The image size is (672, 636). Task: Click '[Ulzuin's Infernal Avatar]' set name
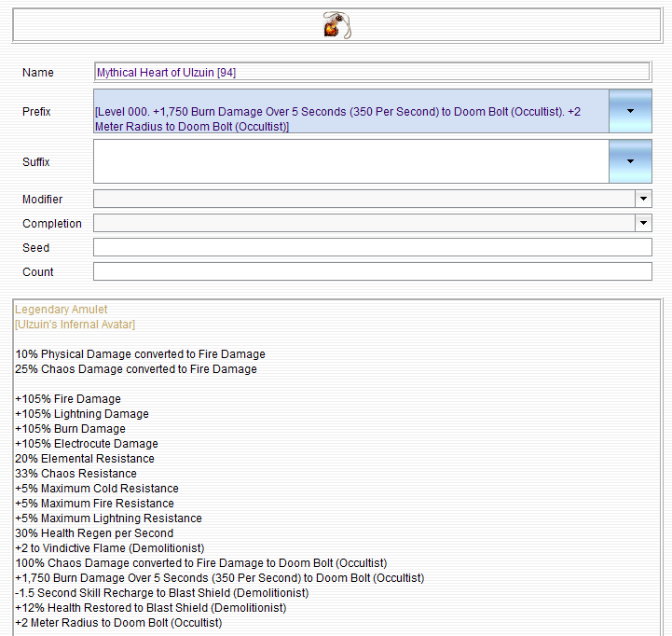click(x=75, y=325)
